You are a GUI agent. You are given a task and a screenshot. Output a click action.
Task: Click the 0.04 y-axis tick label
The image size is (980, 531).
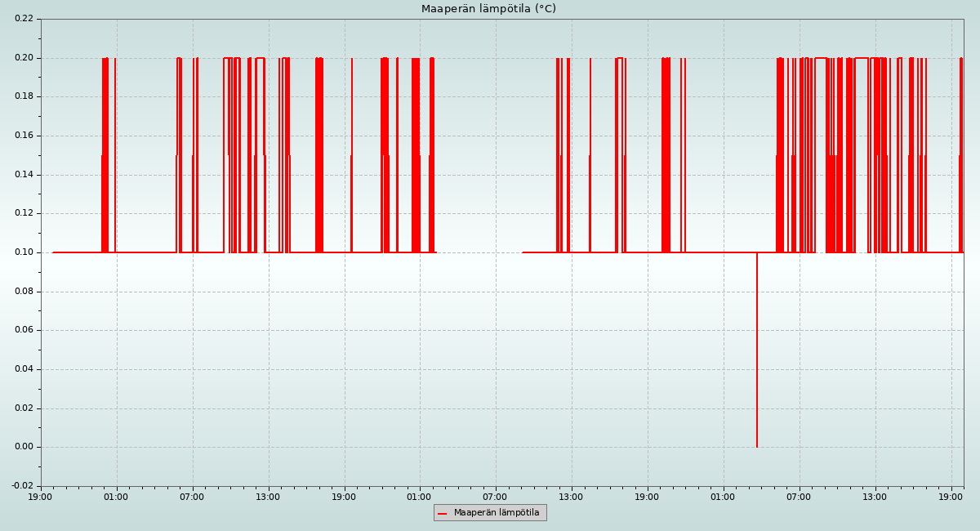click(24, 369)
